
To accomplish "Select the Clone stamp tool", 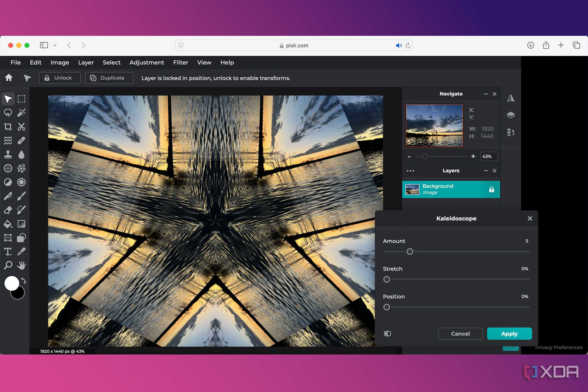I will [x=8, y=154].
